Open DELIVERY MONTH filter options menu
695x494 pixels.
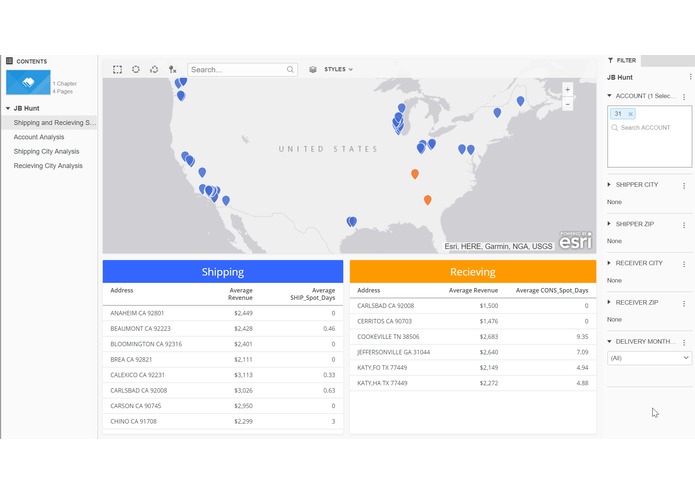684,342
